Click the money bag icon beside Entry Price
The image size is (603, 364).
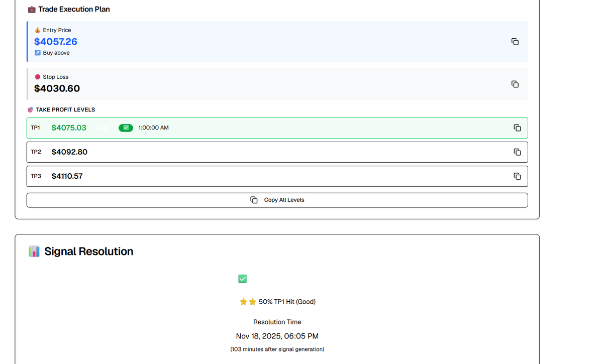[x=38, y=30]
